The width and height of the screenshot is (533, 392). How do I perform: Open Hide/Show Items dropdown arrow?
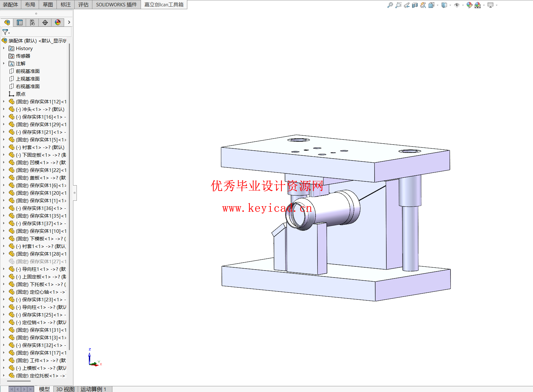(x=463, y=5)
